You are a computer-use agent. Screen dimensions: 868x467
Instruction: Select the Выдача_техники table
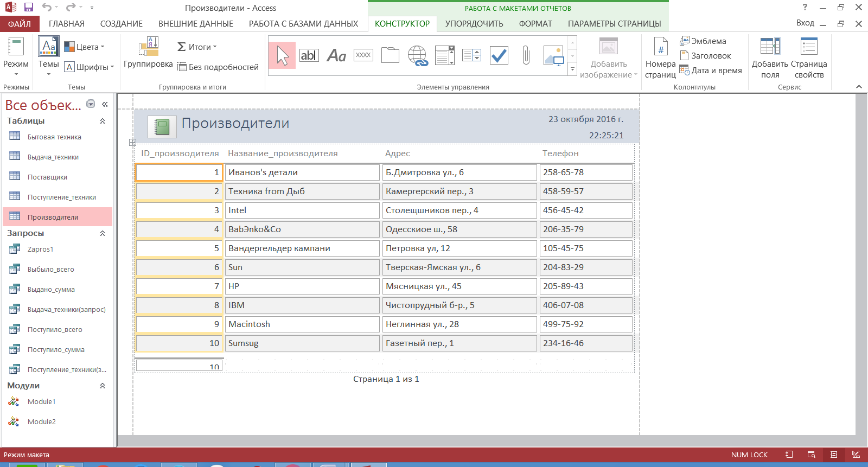tap(58, 157)
